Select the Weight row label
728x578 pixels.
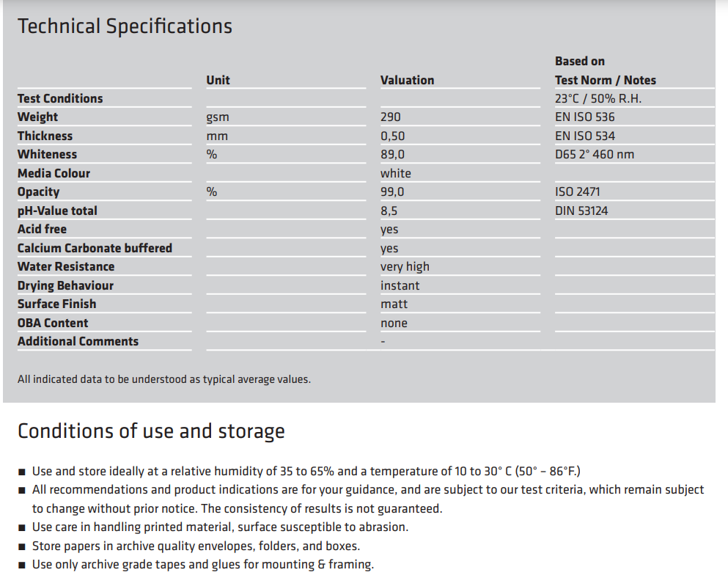(37, 117)
